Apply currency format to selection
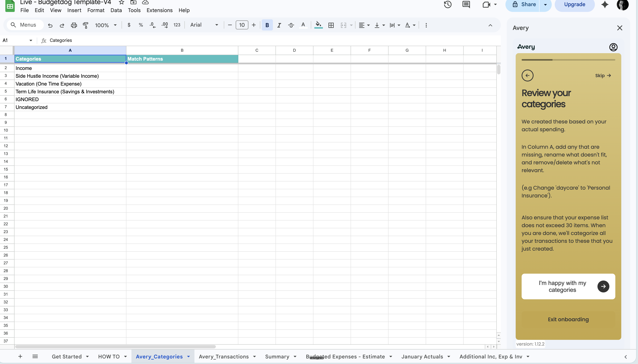The width and height of the screenshot is (638, 364). [x=129, y=25]
